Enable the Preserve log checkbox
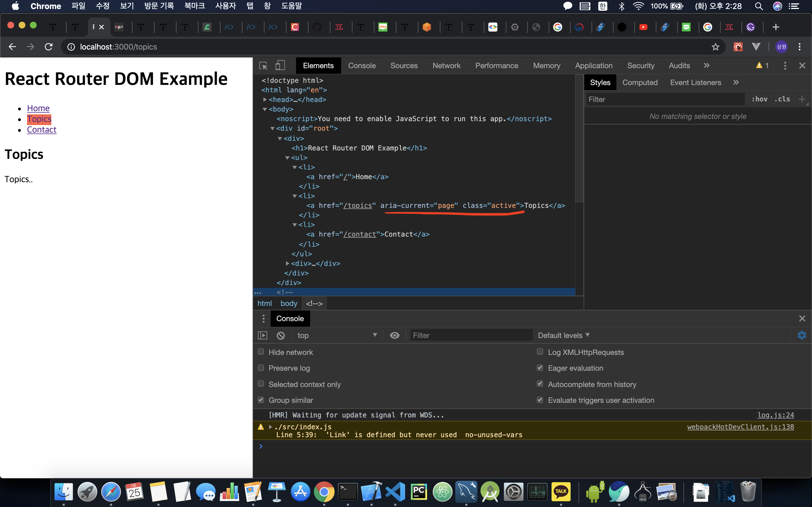This screenshot has width=812, height=507. (x=261, y=368)
